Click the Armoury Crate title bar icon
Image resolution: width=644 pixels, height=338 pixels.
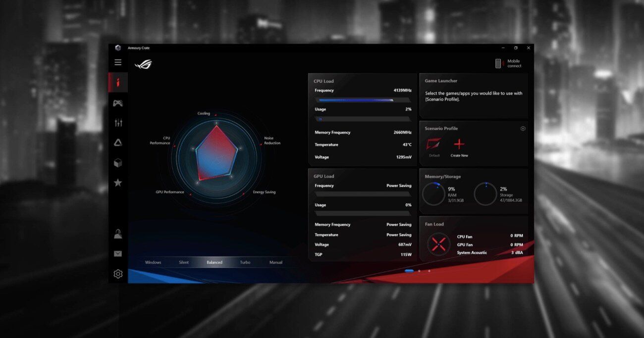click(118, 48)
